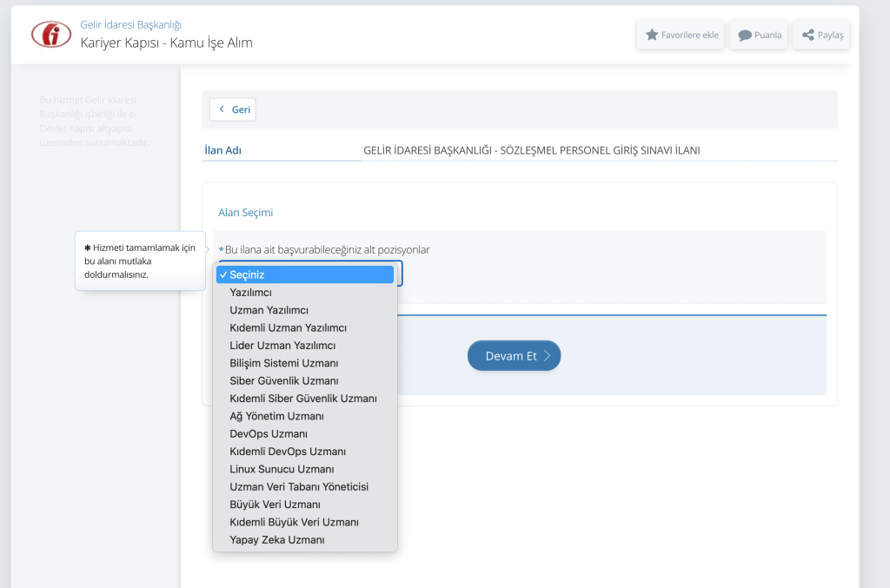Click the star icon in Favorilere ekle
This screenshot has width=890, height=588.
652,36
